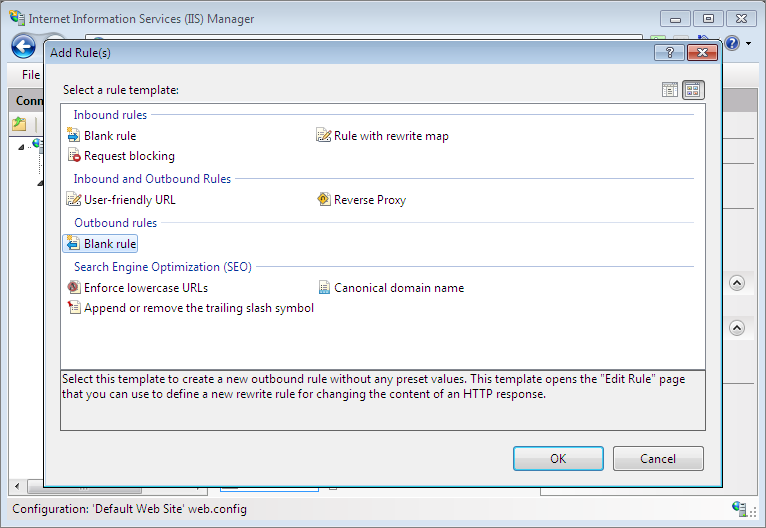Select the Inbound Blank rule icon
The height and width of the screenshot is (528, 766).
pos(73,135)
